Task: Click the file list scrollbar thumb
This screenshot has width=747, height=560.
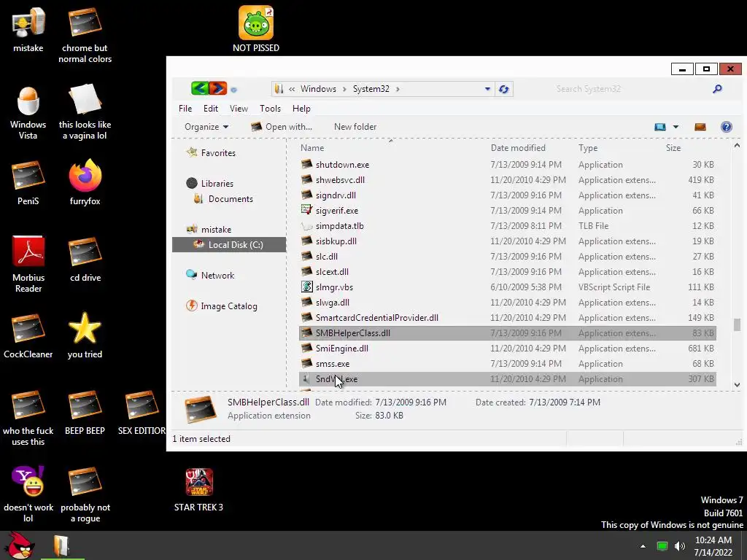Action: click(737, 324)
